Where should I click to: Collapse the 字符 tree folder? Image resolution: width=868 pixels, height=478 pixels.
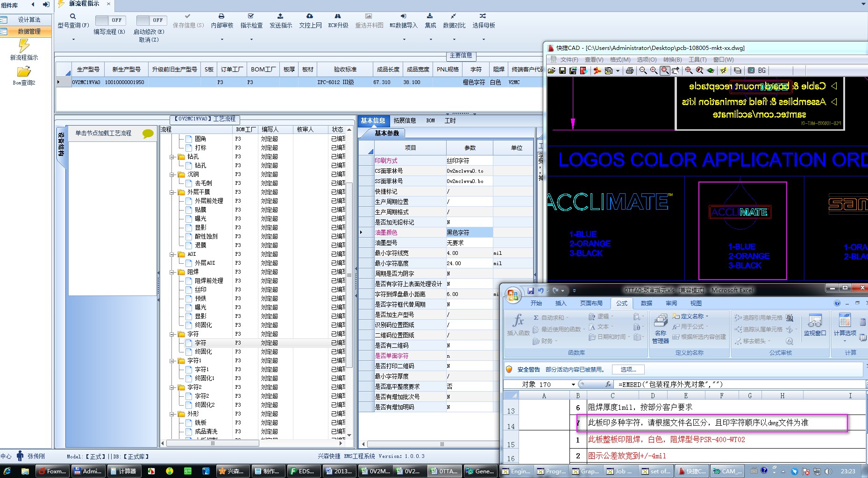172,334
